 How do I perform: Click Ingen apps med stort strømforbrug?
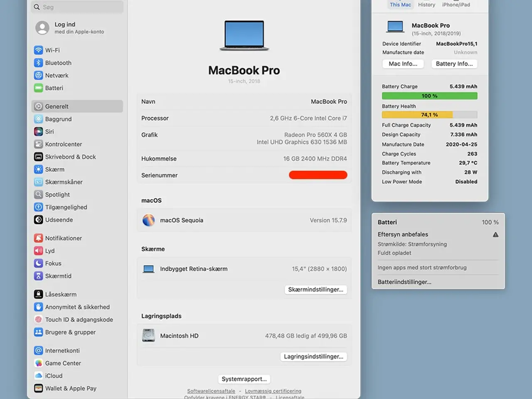pyautogui.click(x=422, y=268)
